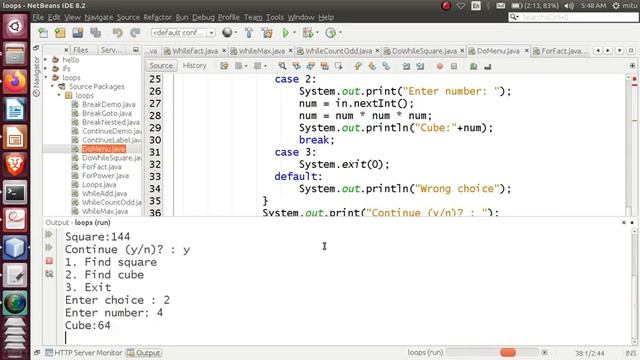Collapse the loops project node

46,78
